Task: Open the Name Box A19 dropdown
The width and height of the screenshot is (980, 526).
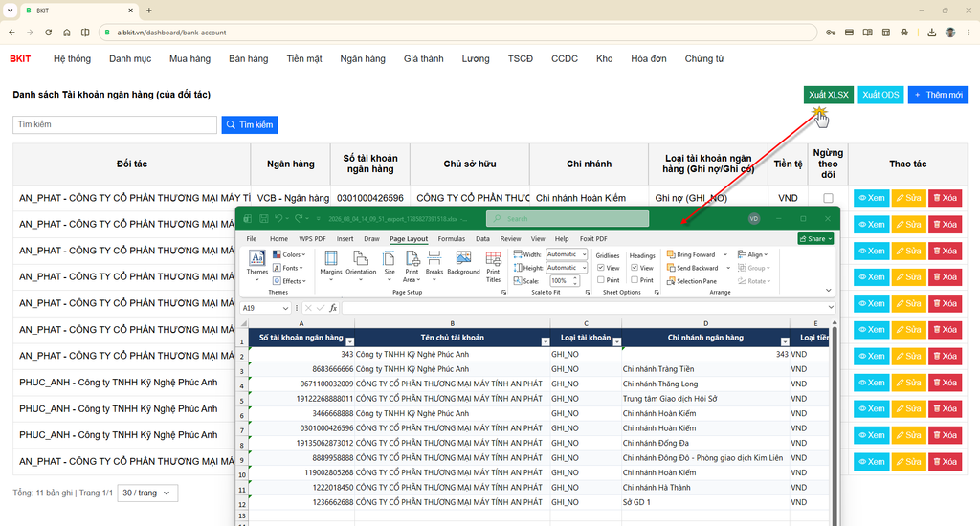Action: pos(285,308)
